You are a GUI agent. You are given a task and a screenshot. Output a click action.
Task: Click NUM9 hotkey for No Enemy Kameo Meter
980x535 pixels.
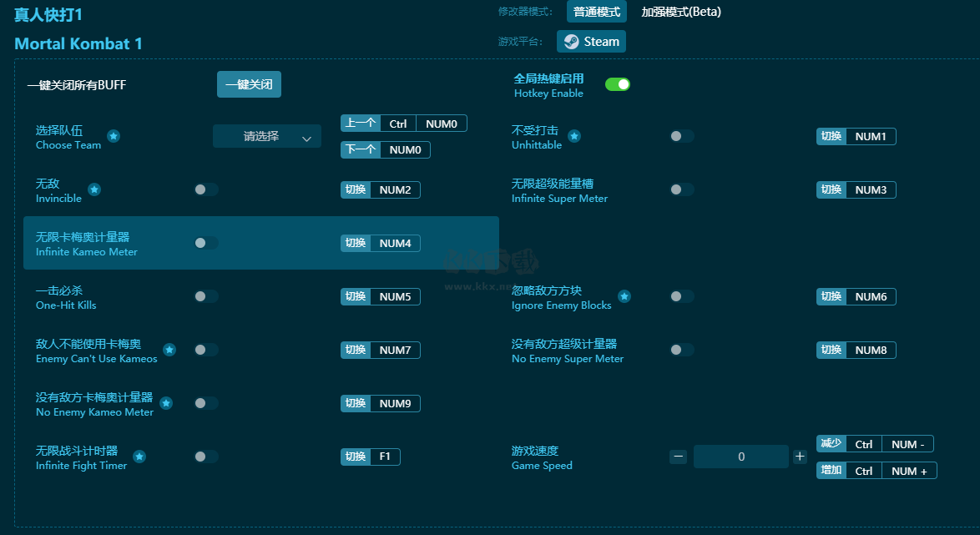(380, 404)
